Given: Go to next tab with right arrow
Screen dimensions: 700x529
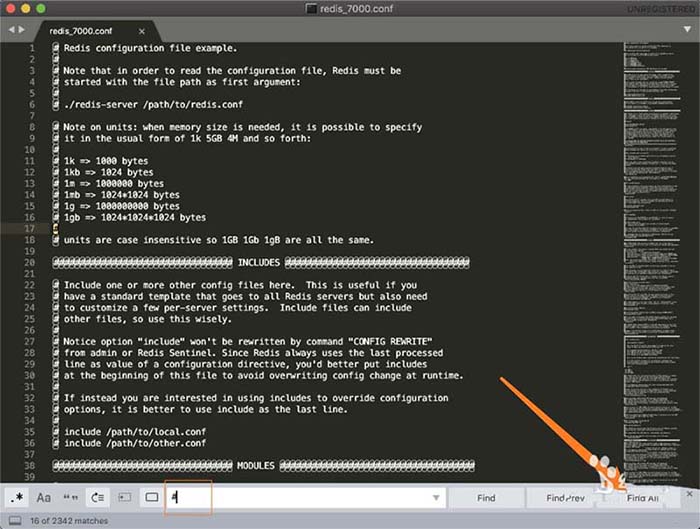Looking at the screenshot, I should click(22, 30).
